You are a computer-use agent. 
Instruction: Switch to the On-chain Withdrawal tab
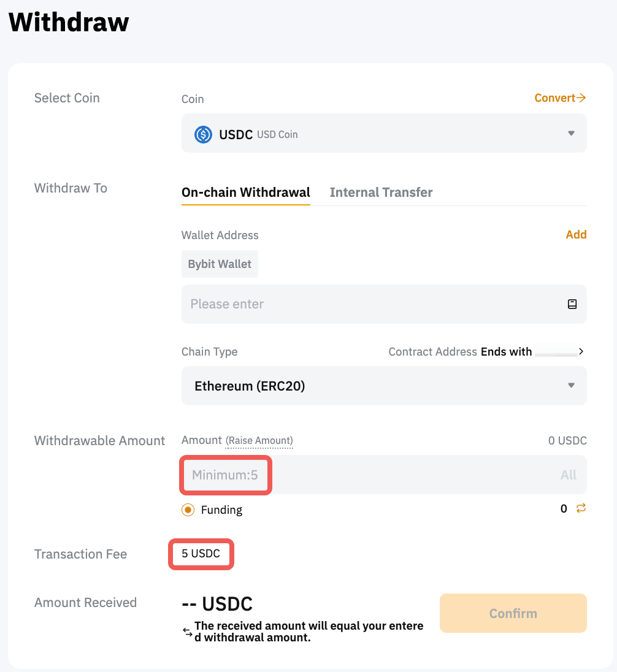coord(245,193)
